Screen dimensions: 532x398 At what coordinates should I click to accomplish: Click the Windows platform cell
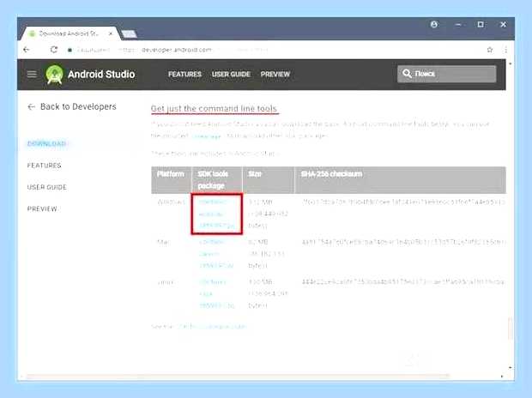pos(171,202)
